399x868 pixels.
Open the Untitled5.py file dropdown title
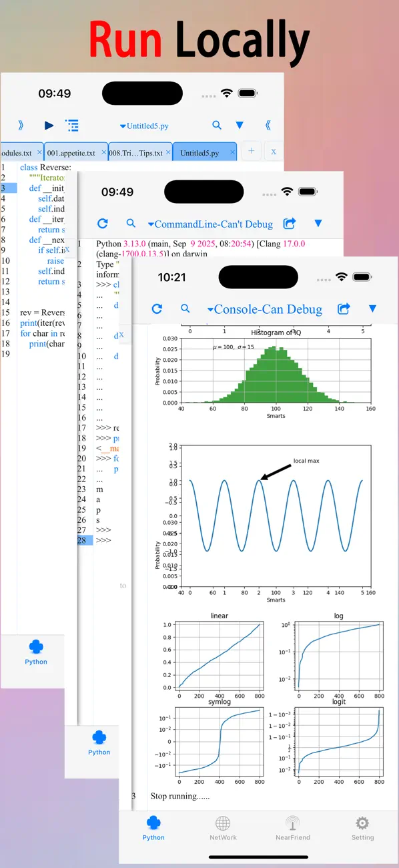(144, 126)
